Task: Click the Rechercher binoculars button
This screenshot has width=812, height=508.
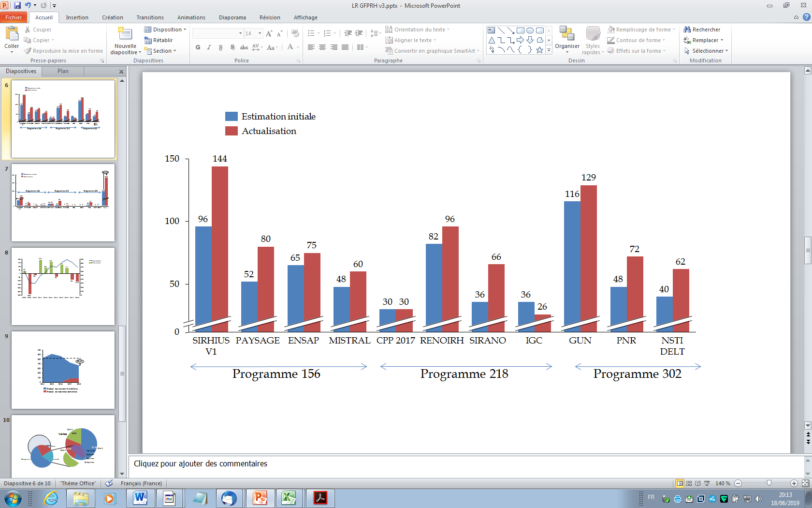Action: (702, 30)
